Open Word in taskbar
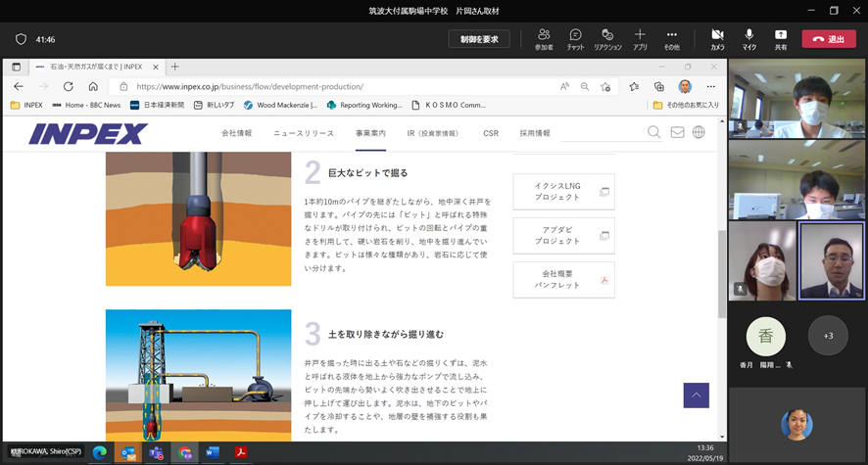The height and width of the screenshot is (465, 868). click(x=213, y=453)
